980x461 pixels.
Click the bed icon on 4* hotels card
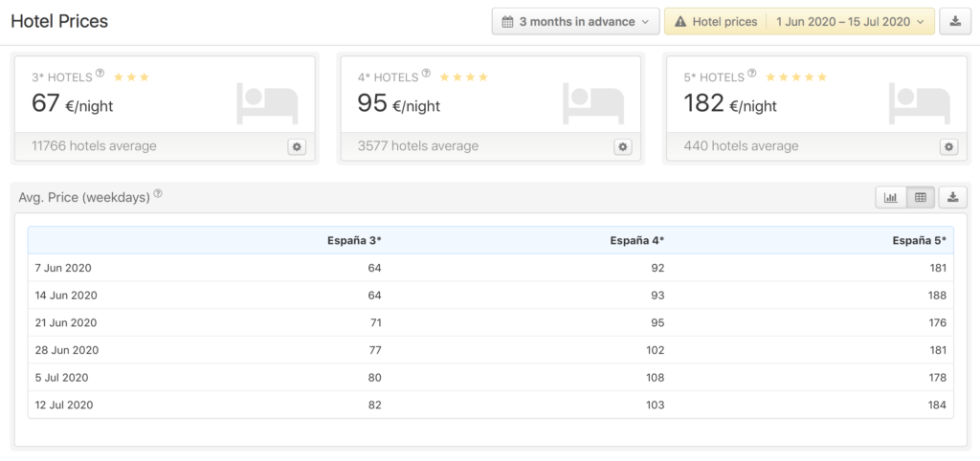tap(593, 103)
